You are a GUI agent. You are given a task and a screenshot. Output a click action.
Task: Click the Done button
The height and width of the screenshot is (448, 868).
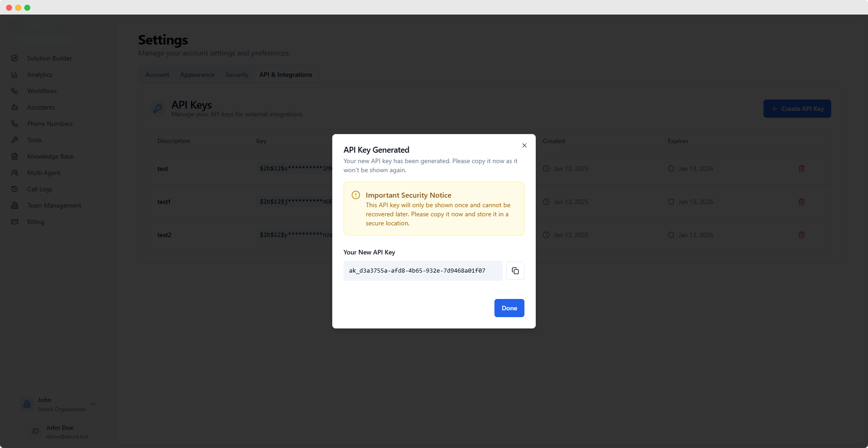tap(509, 308)
